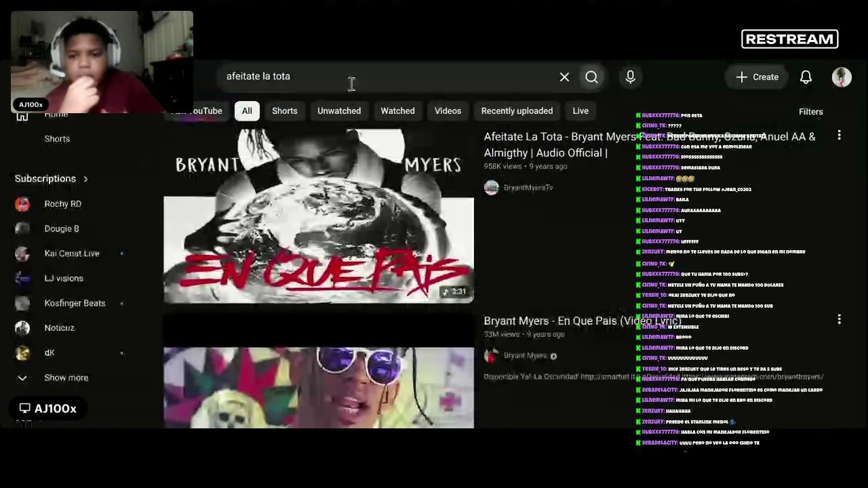The width and height of the screenshot is (868, 488).
Task: Select the All filter chip
Action: click(247, 111)
